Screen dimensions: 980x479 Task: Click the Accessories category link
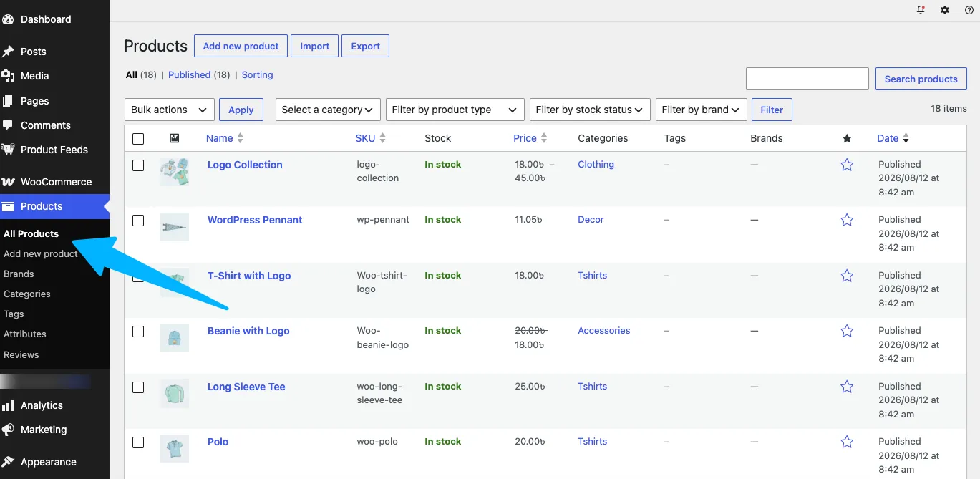(x=603, y=330)
